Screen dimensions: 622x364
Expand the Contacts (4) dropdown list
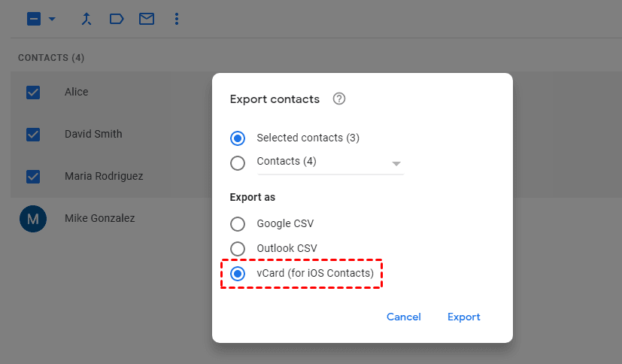396,163
